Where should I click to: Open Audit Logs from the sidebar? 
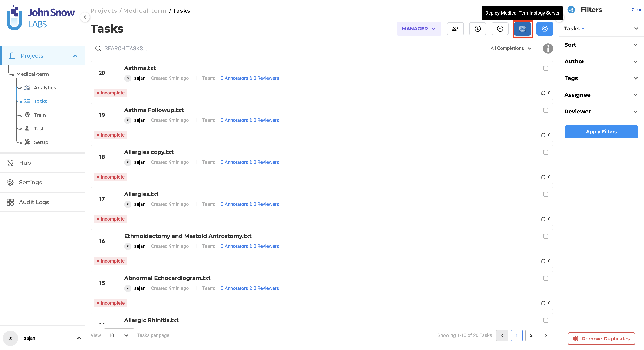(x=34, y=202)
